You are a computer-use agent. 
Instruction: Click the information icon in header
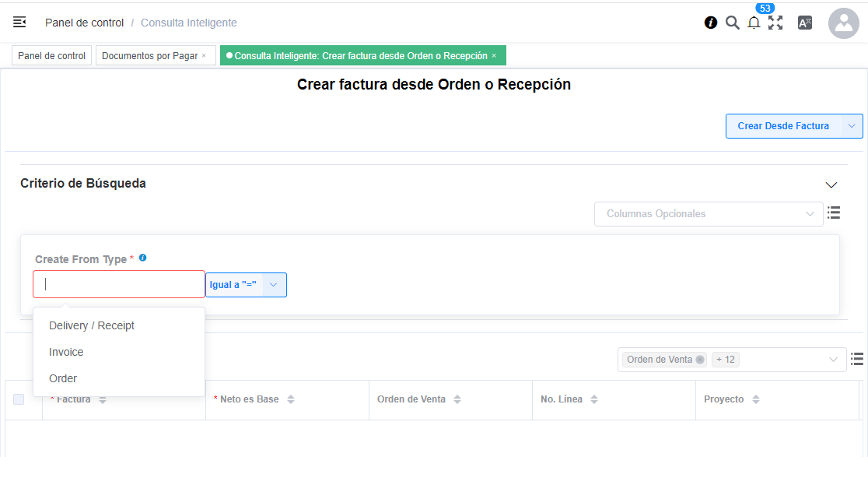point(711,23)
